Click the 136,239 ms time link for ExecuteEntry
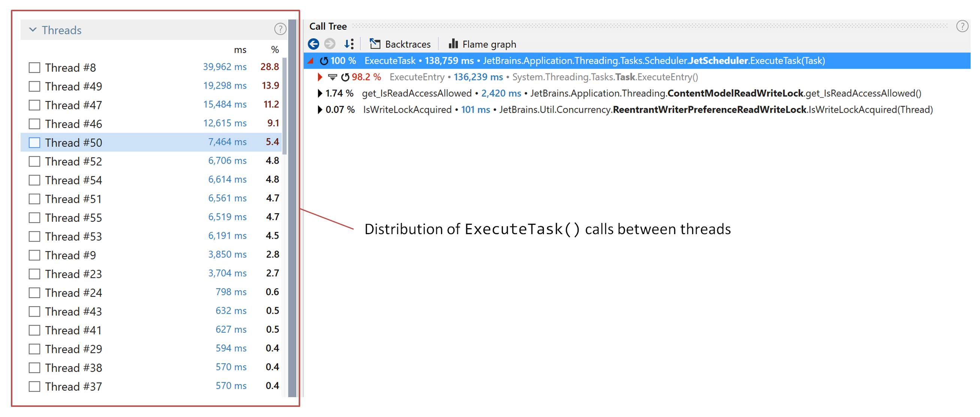 click(478, 77)
